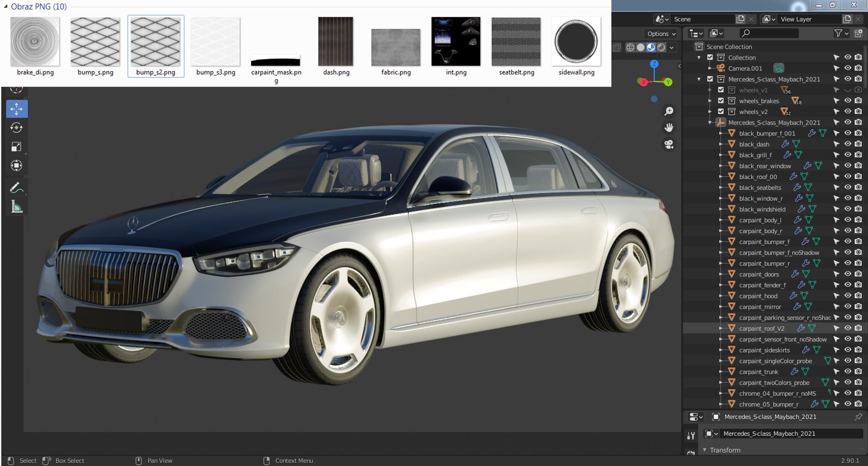Click the outliner search field
868x466 pixels.
click(x=769, y=33)
